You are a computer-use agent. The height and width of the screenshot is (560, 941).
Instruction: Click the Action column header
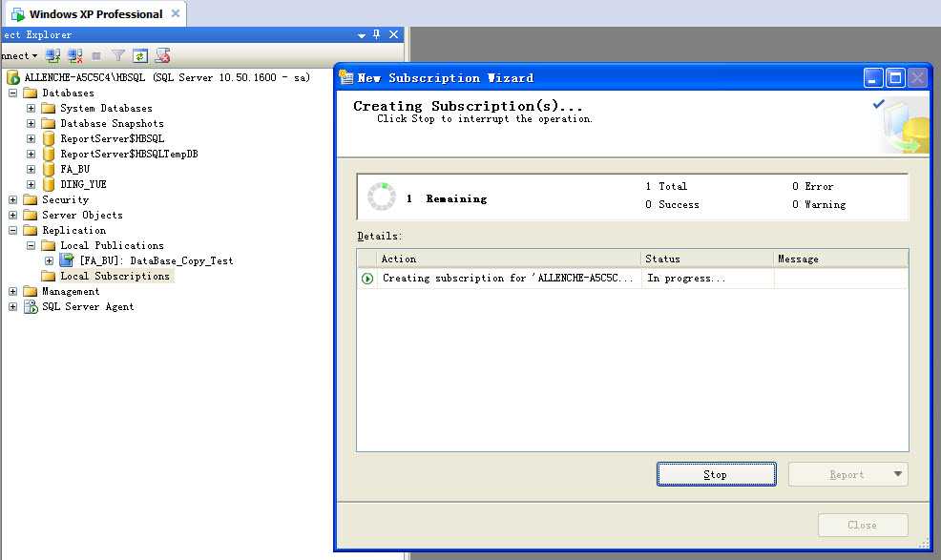point(509,259)
